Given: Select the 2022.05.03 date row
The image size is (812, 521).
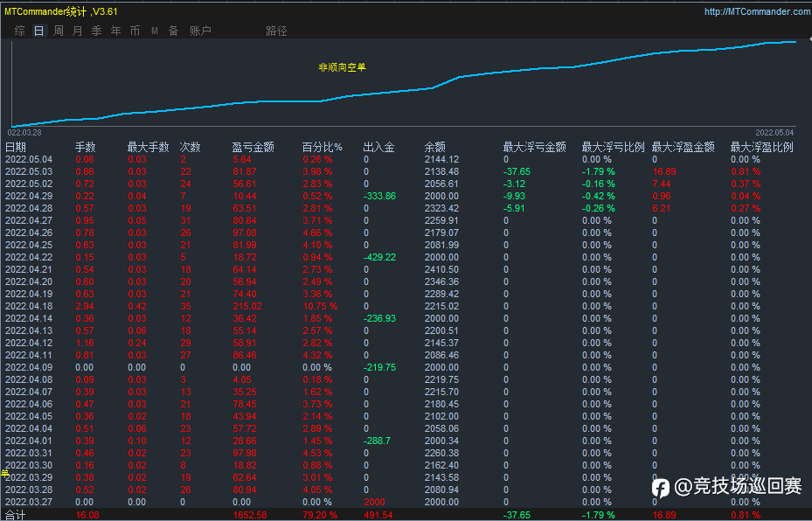Looking at the screenshot, I should 29,171.
